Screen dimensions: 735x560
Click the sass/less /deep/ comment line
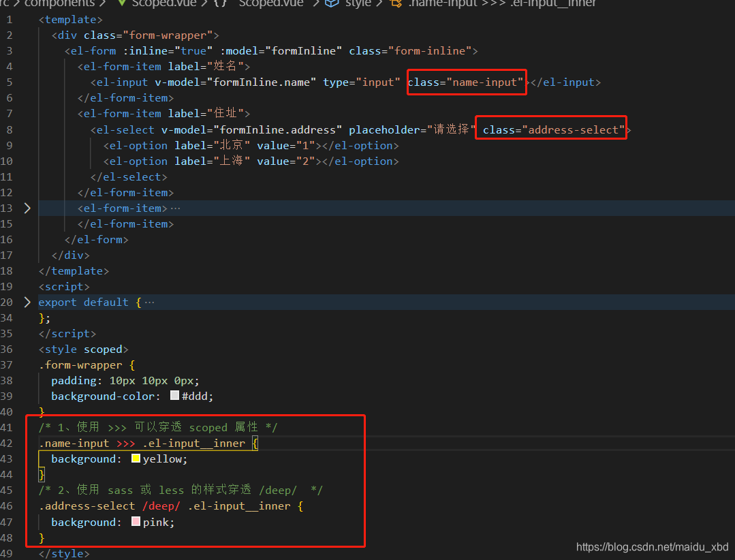(x=181, y=490)
